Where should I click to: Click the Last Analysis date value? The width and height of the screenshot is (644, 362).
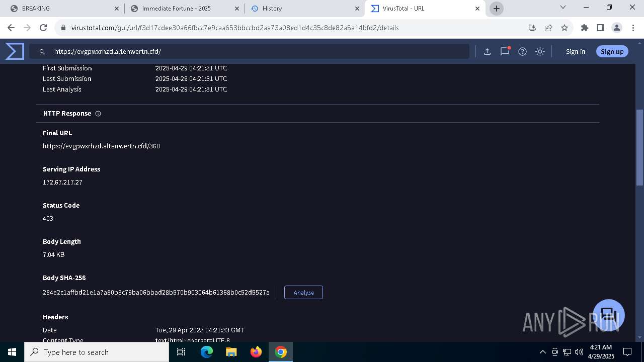coord(191,89)
